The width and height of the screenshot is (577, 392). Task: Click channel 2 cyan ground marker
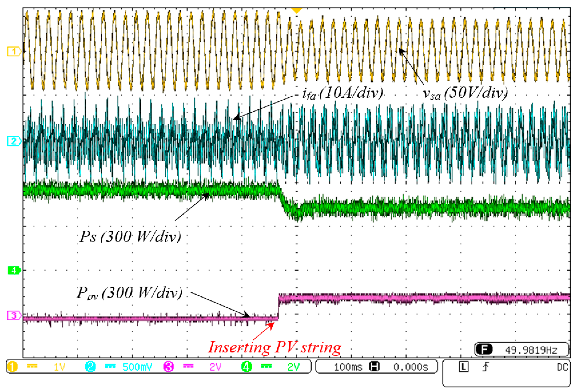click(14, 141)
